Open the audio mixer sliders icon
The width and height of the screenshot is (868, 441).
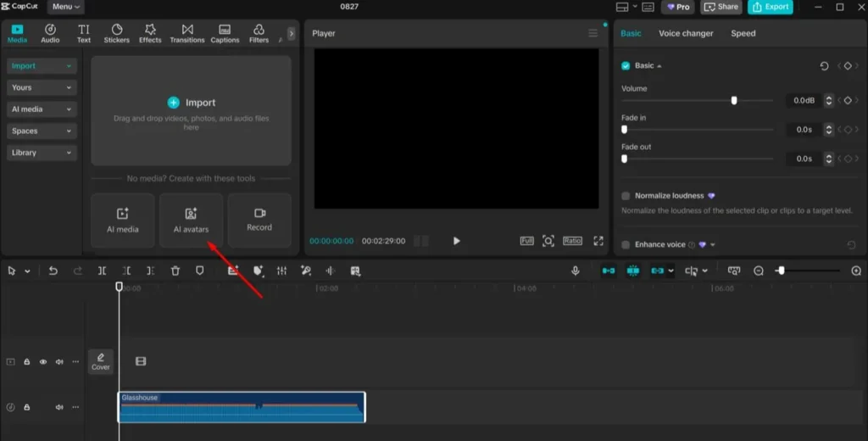point(281,271)
